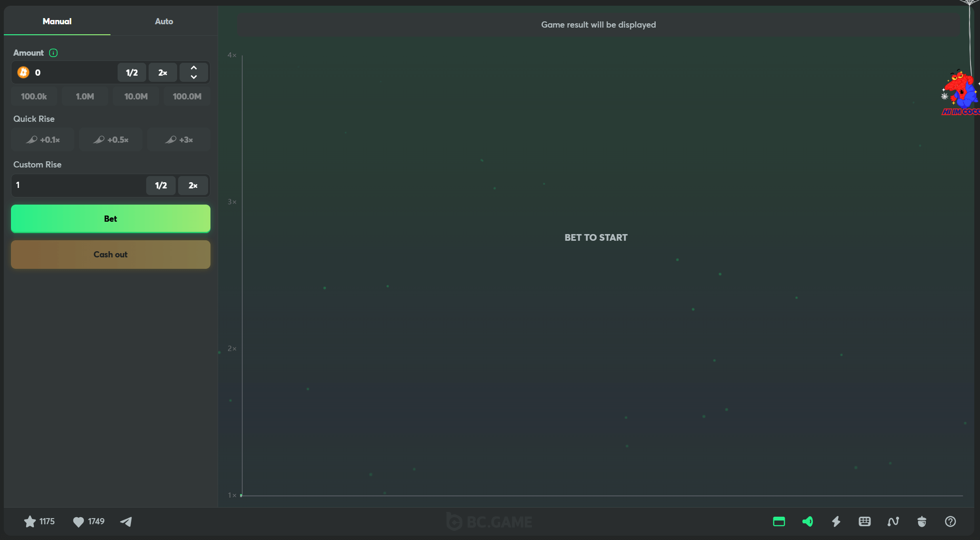Click the +3× Quick Rise button
980x540 pixels.
(179, 139)
